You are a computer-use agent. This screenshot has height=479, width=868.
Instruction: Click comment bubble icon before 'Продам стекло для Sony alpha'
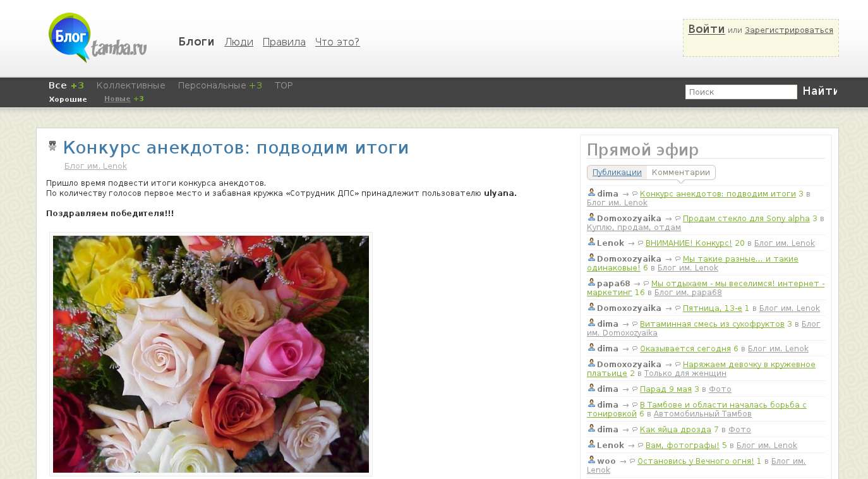tap(678, 219)
